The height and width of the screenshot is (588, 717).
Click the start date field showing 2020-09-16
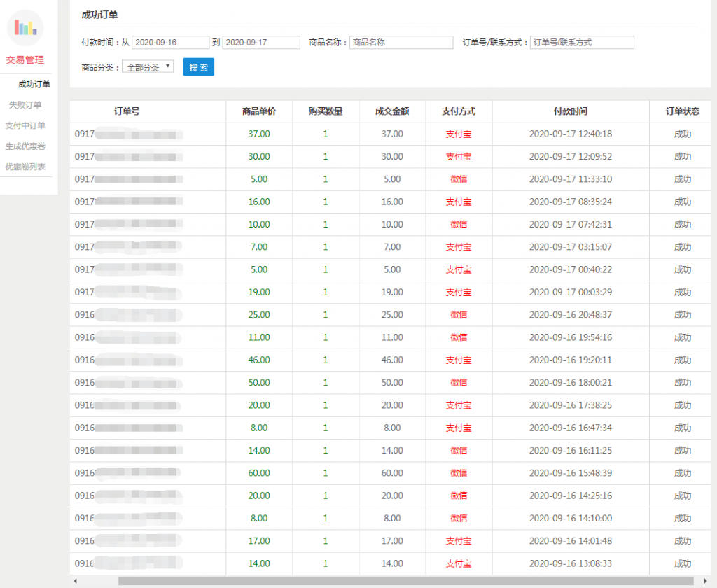pyautogui.click(x=170, y=42)
